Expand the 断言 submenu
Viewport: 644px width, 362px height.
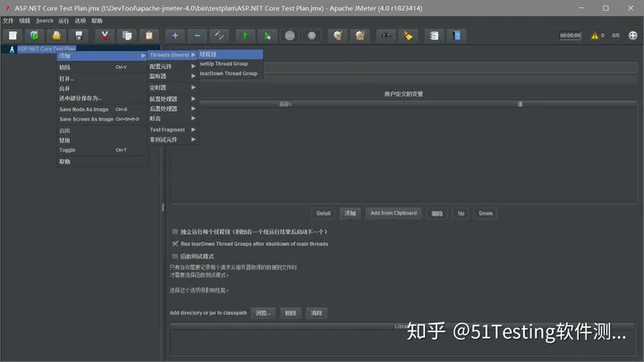click(173, 119)
